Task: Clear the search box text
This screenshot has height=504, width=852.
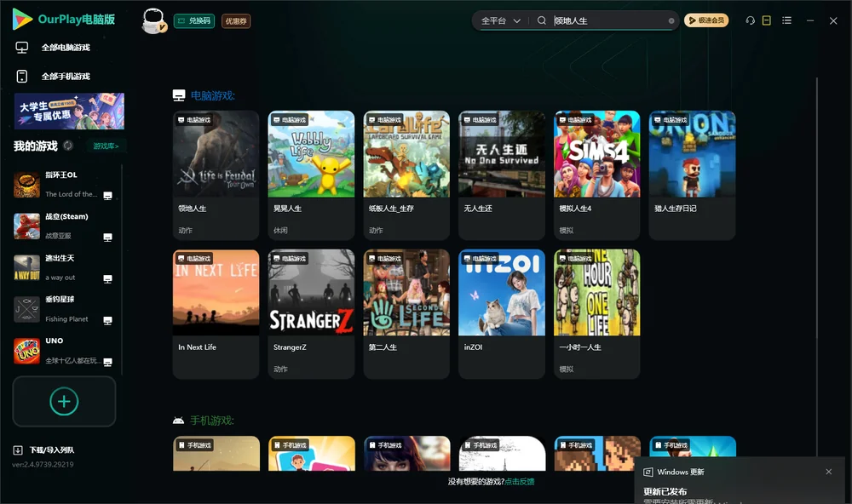Action: (671, 21)
